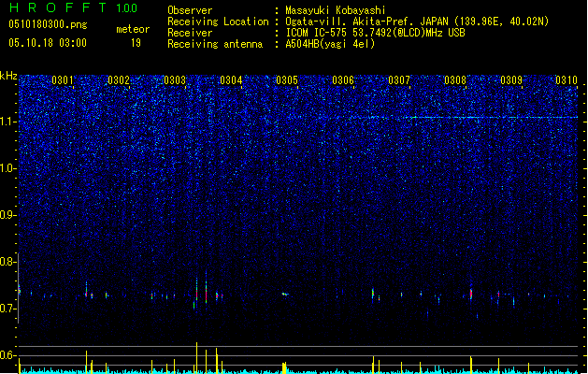Click the Receiving antenna label

(x=215, y=44)
